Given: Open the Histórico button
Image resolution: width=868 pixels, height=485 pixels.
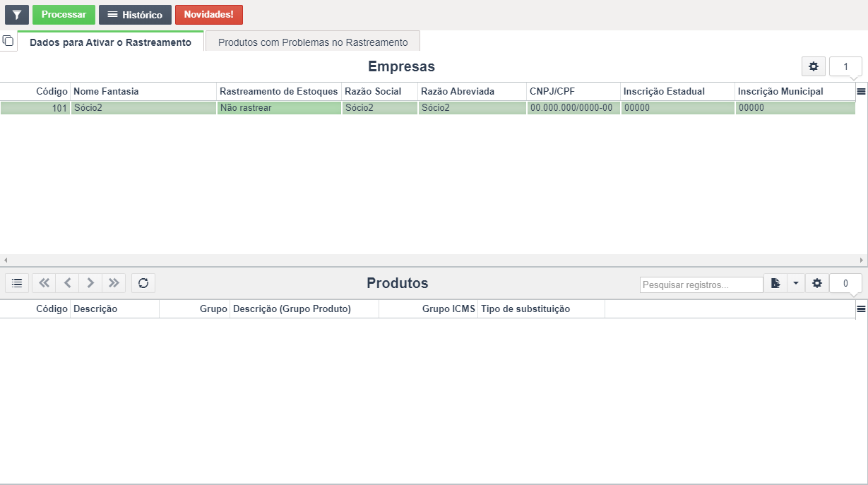Looking at the screenshot, I should (x=135, y=15).
